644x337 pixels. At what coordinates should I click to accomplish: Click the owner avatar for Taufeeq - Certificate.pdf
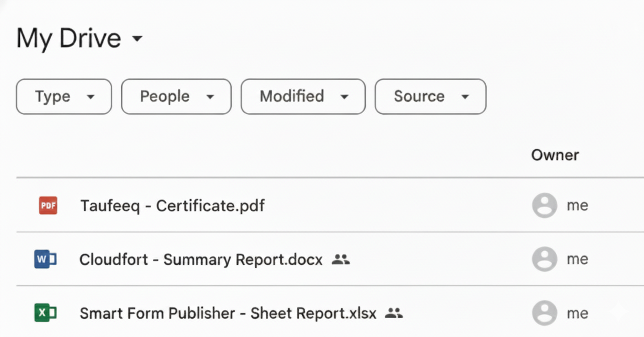tap(544, 206)
